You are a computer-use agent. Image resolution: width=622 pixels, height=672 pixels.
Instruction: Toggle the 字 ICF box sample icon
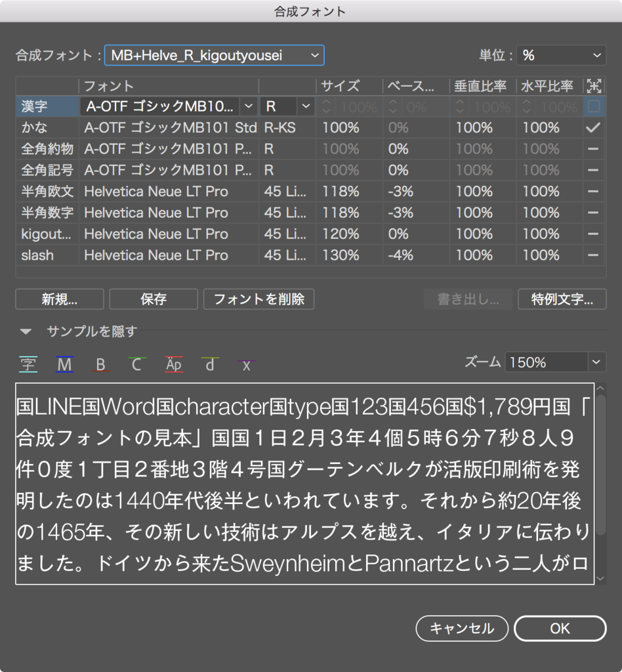click(x=28, y=364)
